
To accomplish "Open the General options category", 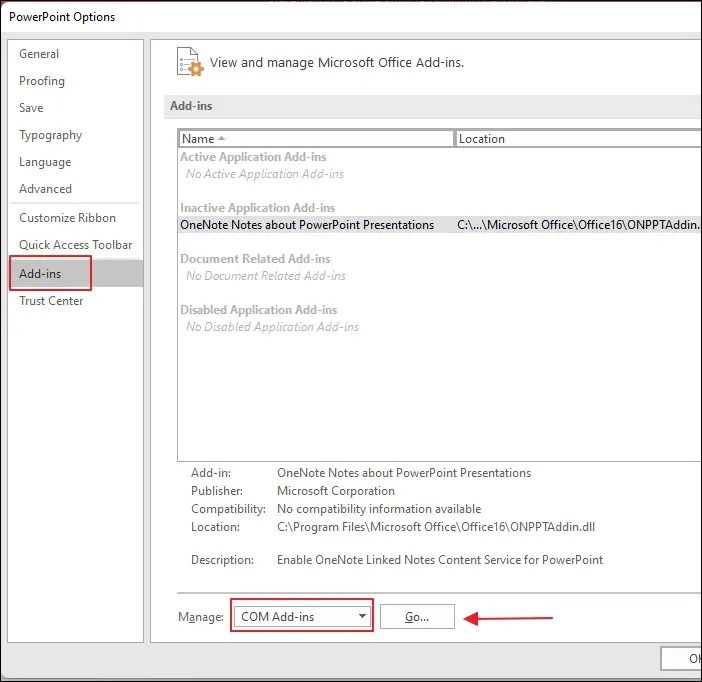I will (x=39, y=54).
